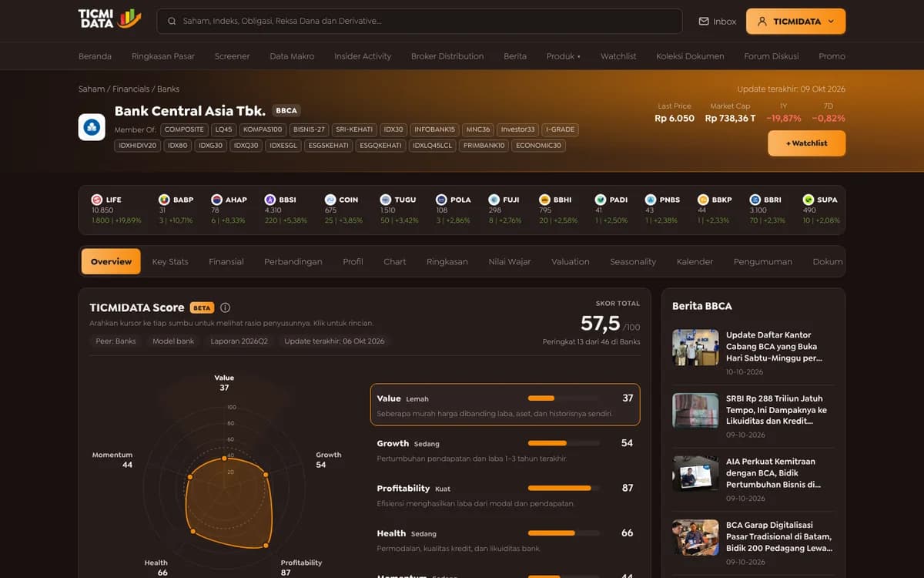This screenshot has width=924, height=578.
Task: Open the FUJI ticker in the movers strip
Action: (x=505, y=210)
